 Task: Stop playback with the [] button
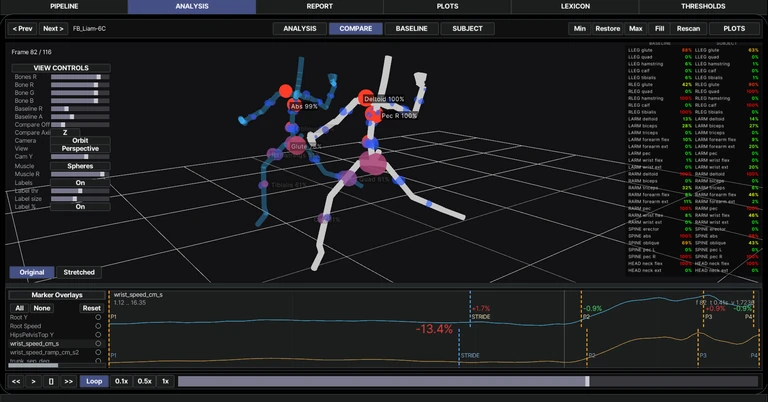51,381
